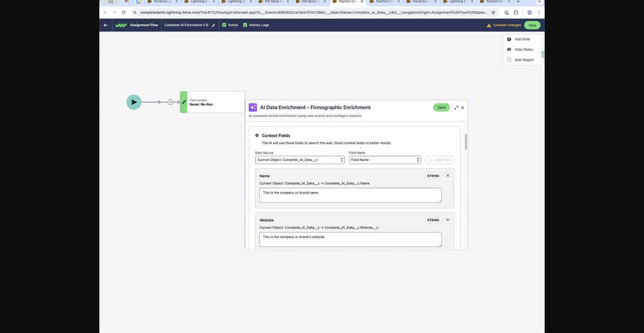Click the green Traction logo in the header
This screenshot has width=644, height=333.
point(121,25)
